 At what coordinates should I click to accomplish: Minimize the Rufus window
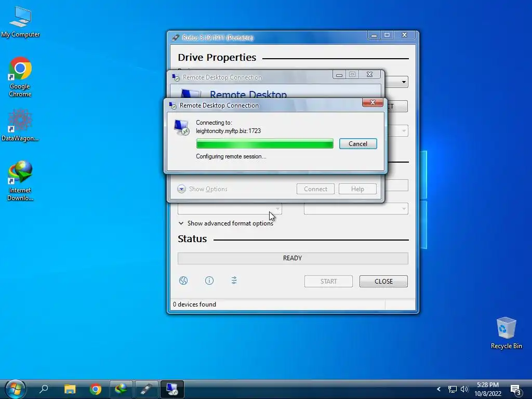(x=374, y=35)
